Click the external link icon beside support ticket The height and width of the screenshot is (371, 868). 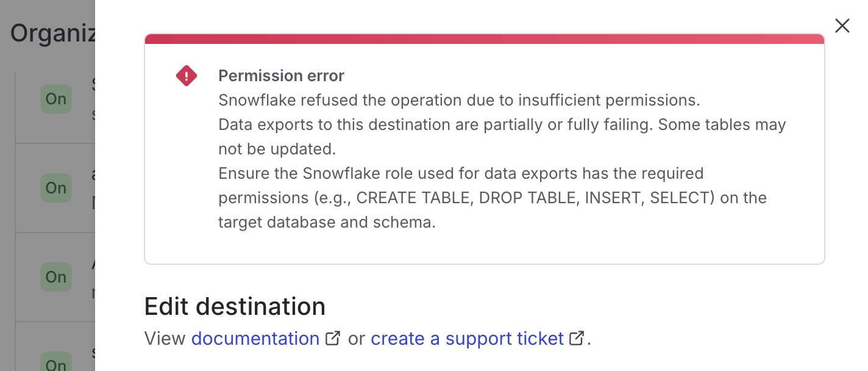pyautogui.click(x=575, y=337)
